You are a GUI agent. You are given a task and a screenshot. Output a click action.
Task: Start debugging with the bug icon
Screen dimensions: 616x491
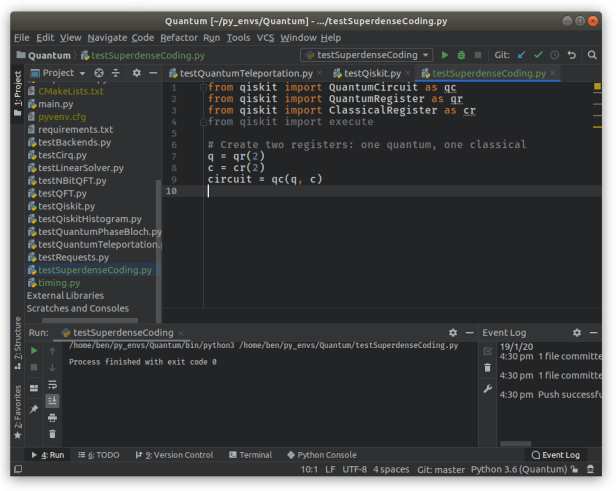461,55
